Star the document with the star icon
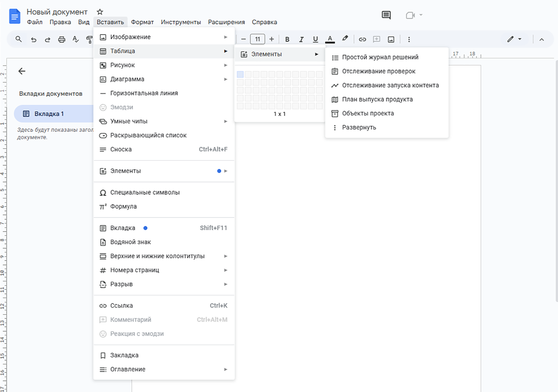558x392 pixels. (100, 12)
